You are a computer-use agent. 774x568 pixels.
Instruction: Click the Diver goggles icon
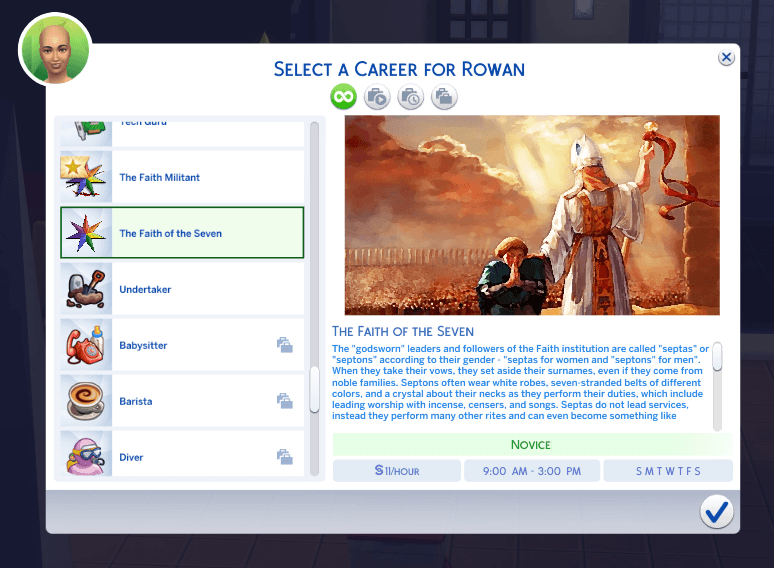[x=86, y=454]
